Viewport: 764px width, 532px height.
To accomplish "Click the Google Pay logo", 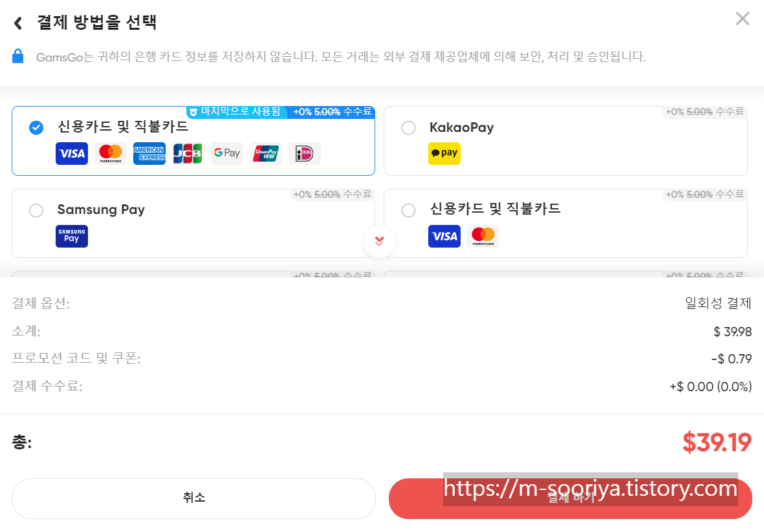I will 226,153.
